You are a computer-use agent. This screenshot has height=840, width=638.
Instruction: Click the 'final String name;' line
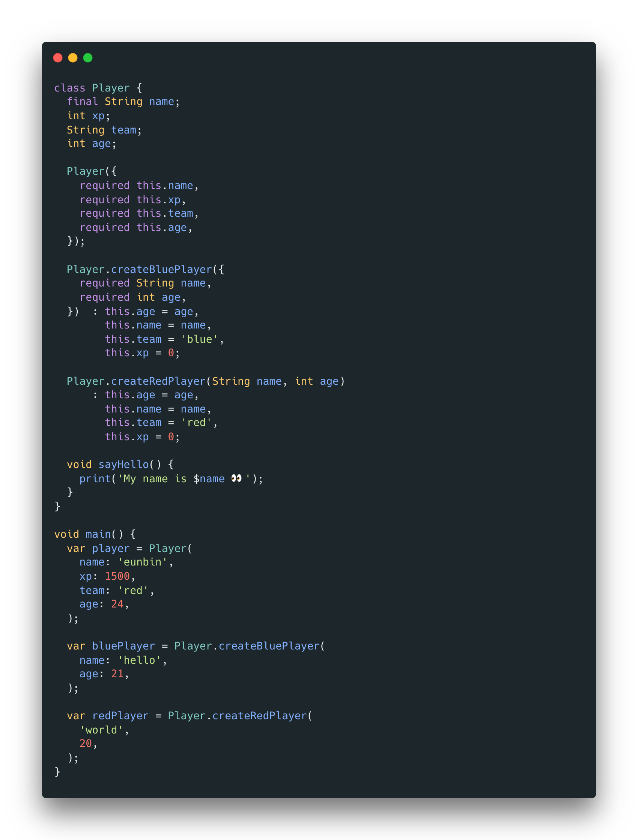point(123,102)
